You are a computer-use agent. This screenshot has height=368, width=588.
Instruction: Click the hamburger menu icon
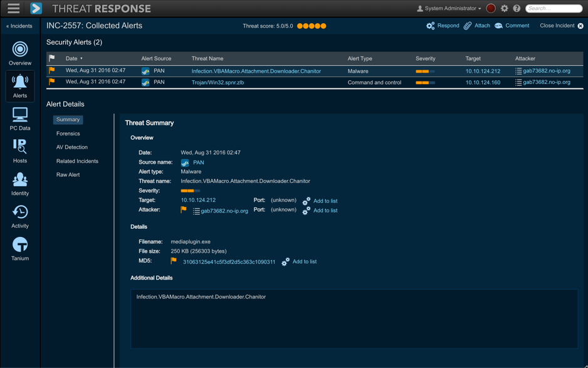(x=13, y=9)
